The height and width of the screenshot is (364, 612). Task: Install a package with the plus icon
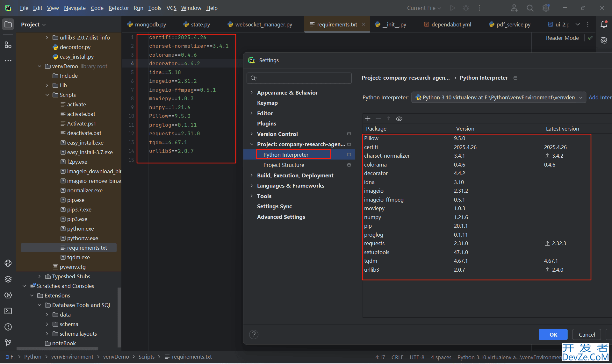368,119
